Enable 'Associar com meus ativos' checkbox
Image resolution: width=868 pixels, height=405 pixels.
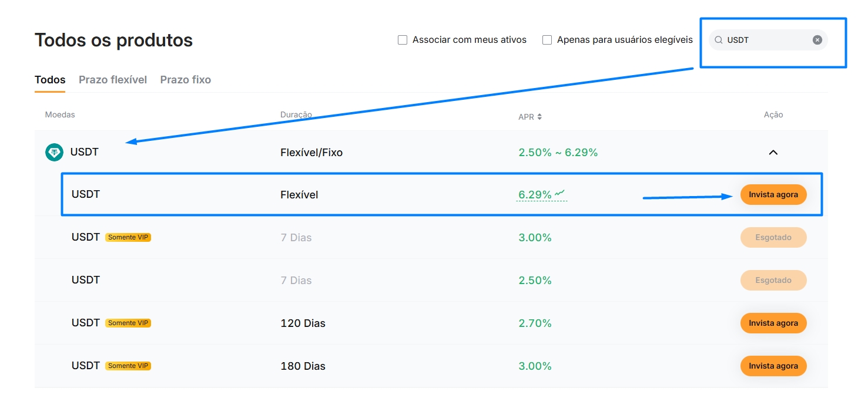click(x=403, y=41)
